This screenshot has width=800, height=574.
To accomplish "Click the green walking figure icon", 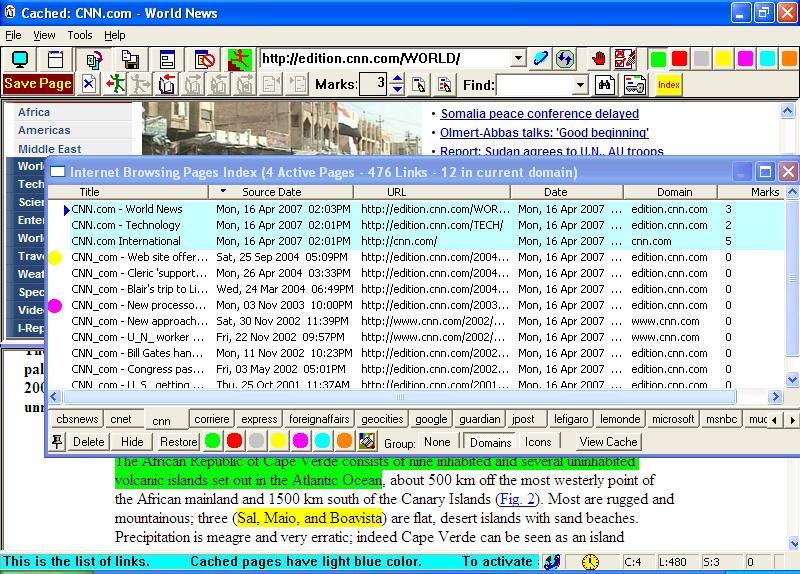I will point(117,85).
